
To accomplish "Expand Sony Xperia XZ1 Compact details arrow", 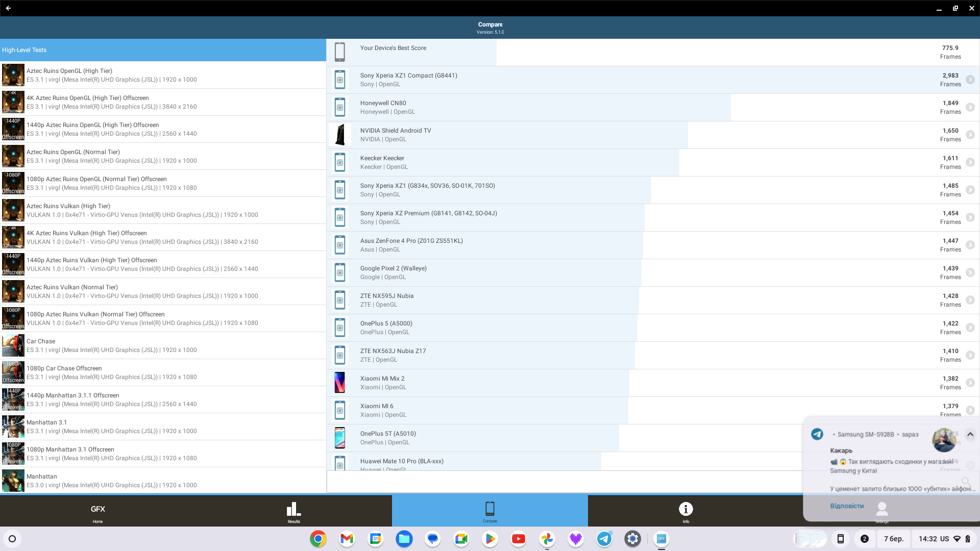I will [x=970, y=80].
